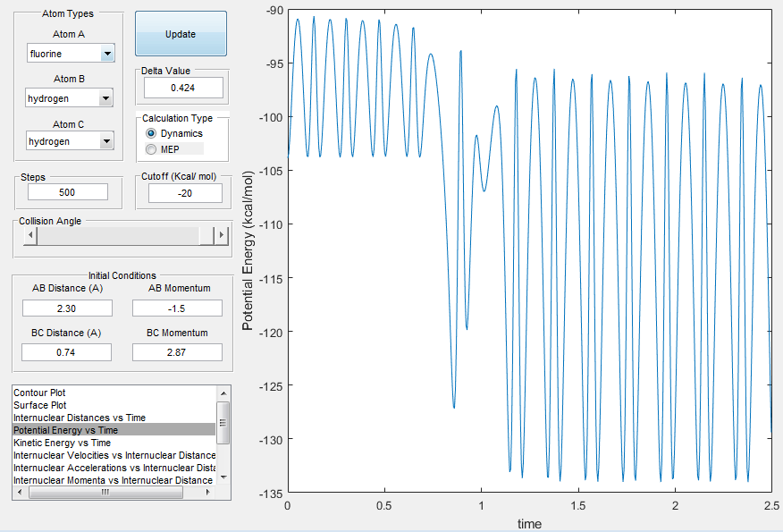Click plot list horizontal scrollbar thumb
The width and height of the screenshot is (783, 532).
tap(105, 492)
